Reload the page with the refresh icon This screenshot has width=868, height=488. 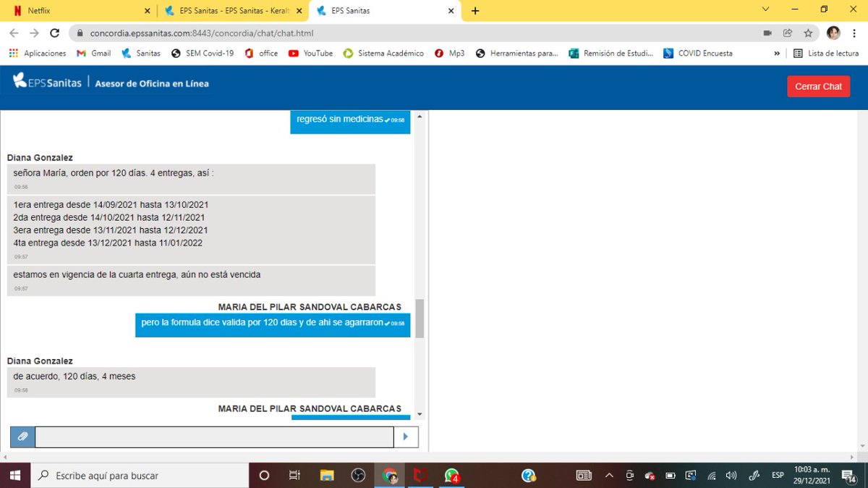pyautogui.click(x=54, y=33)
